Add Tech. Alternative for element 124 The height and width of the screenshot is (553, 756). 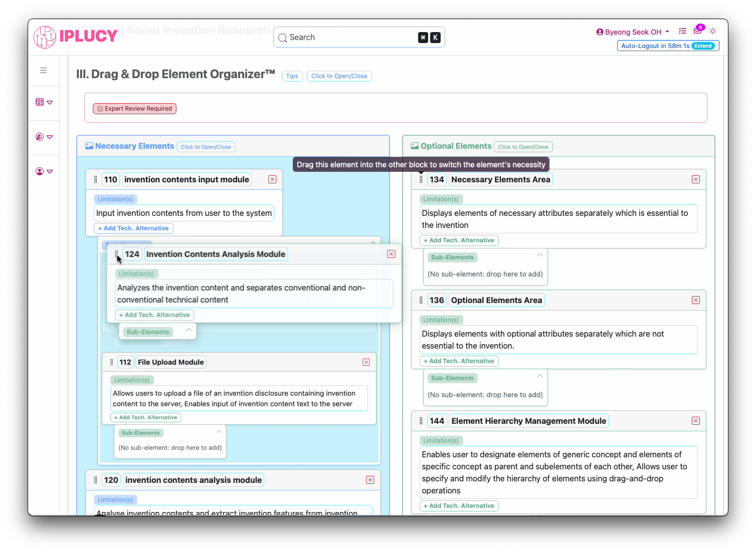pos(154,315)
